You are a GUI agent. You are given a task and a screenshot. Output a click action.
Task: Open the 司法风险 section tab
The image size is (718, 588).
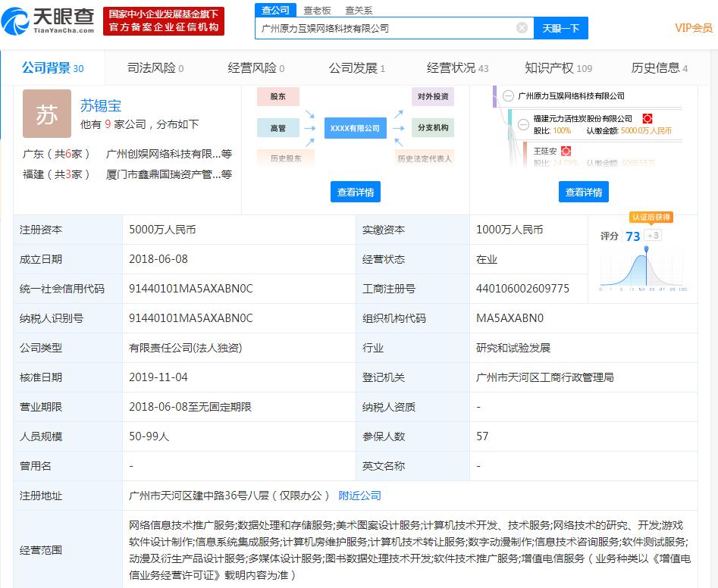point(155,68)
